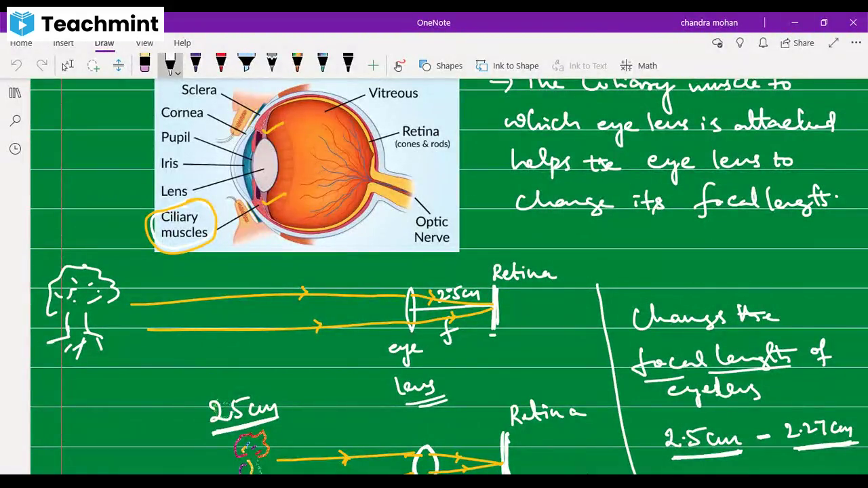Show recent notes via the clock icon
Viewport: 868px width, 488px height.
tap(15, 148)
